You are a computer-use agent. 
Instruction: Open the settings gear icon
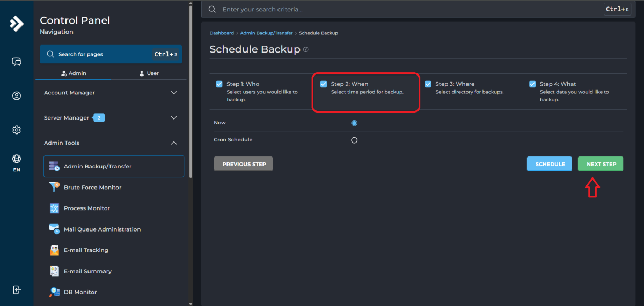pos(17,130)
